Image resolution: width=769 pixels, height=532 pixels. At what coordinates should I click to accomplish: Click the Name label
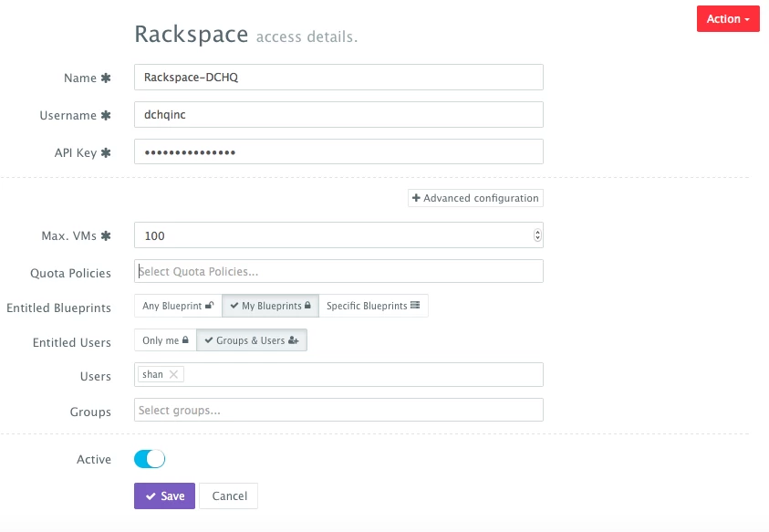coord(80,78)
